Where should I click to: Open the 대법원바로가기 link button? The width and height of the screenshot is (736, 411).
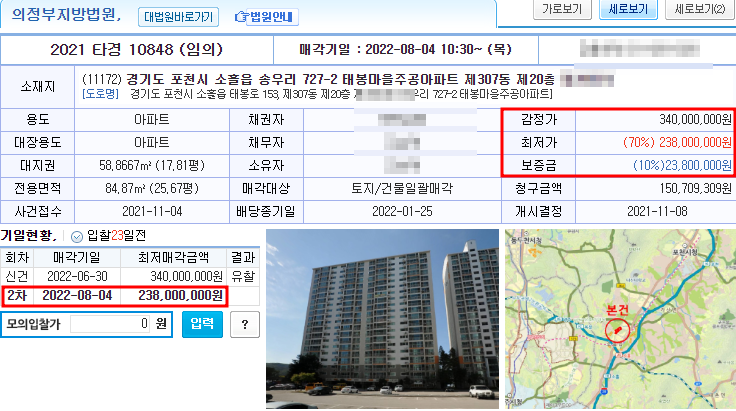(178, 17)
